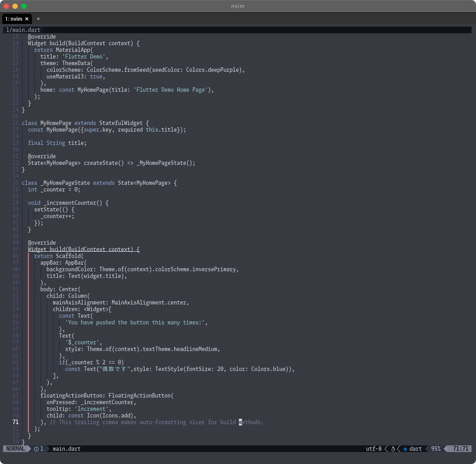Click the underlined 'Widget build(BuildContext context) {' on line 45
Screen dimensions: 476x464
pyautogui.click(x=84, y=249)
